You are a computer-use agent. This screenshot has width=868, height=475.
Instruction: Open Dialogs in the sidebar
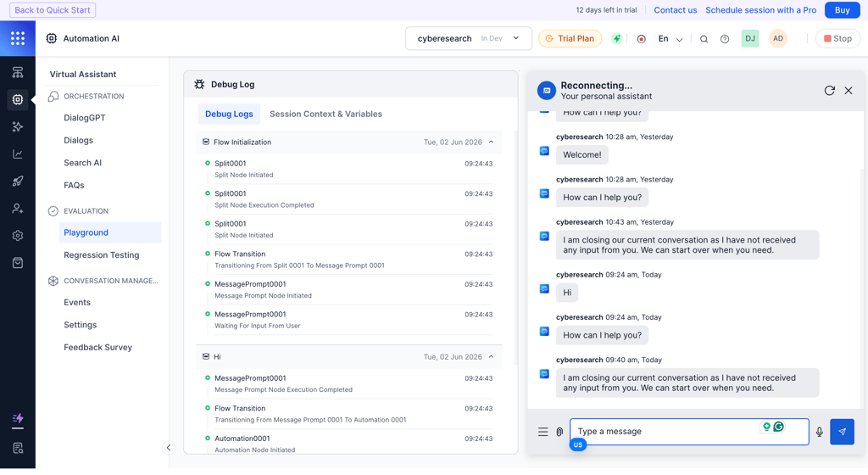click(x=79, y=141)
